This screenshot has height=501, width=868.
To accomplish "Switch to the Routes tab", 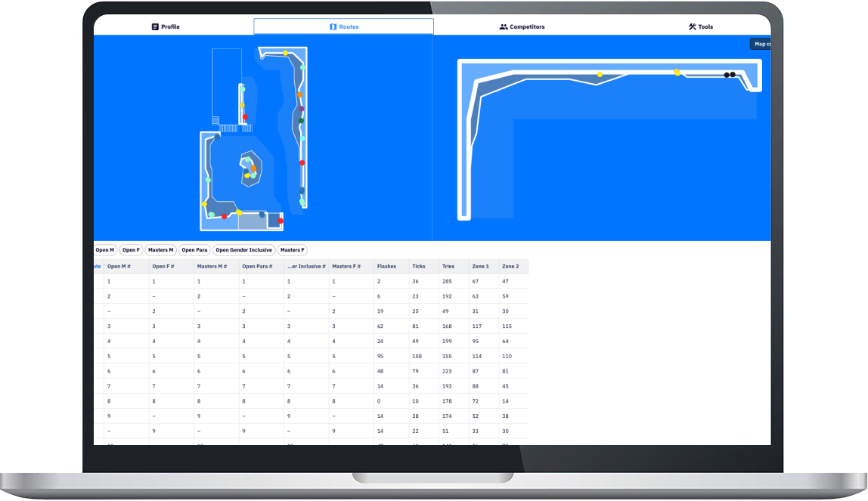I will [x=344, y=26].
